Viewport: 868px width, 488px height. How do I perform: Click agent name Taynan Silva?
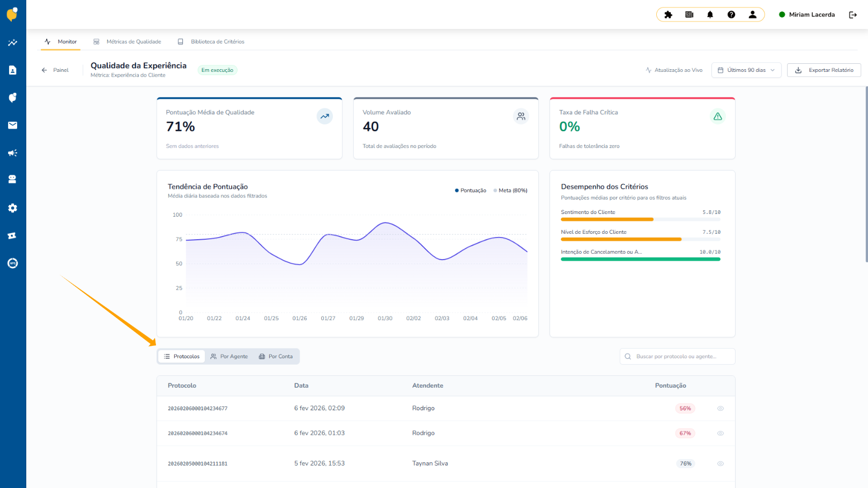coord(430,463)
